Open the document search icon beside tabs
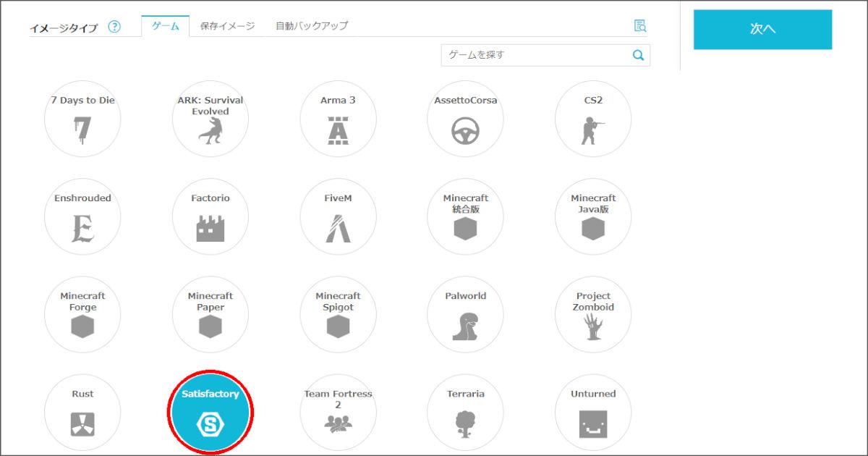Image resolution: width=868 pixels, height=456 pixels. [639, 25]
